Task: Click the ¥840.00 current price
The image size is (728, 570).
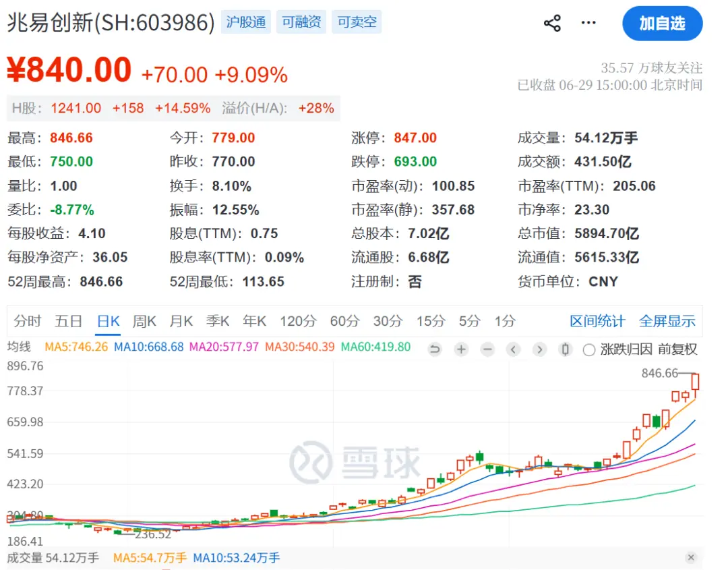Action: click(x=69, y=70)
